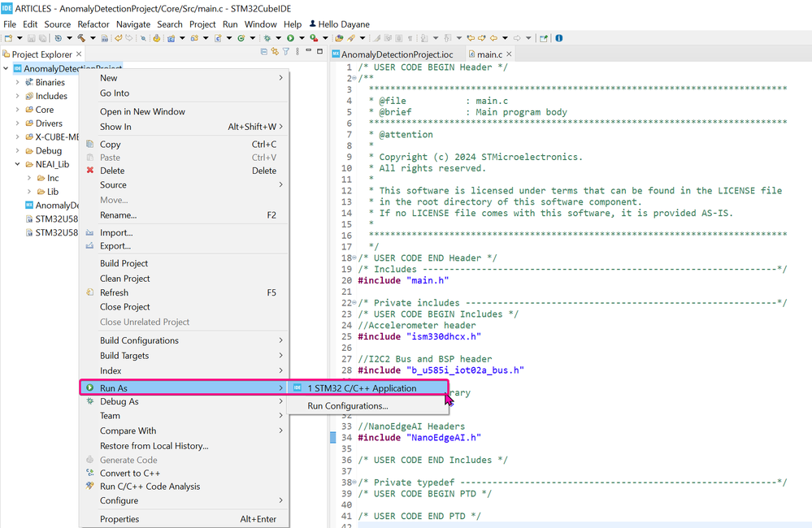Open the Project Explorer filter icon
The width and height of the screenshot is (812, 528).
pyautogui.click(x=285, y=52)
